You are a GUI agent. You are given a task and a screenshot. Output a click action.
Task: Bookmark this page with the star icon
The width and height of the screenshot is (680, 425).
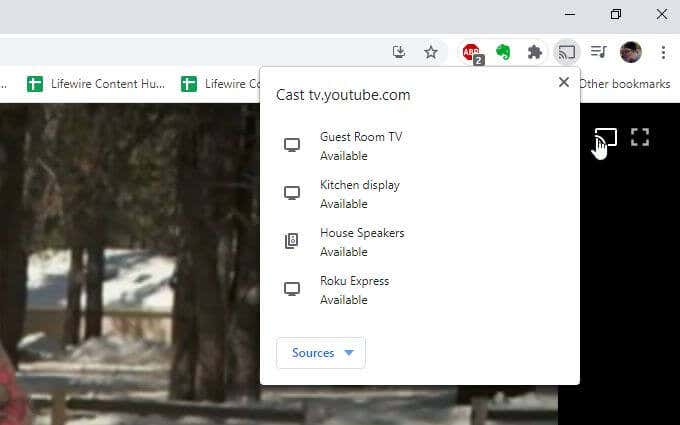431,52
